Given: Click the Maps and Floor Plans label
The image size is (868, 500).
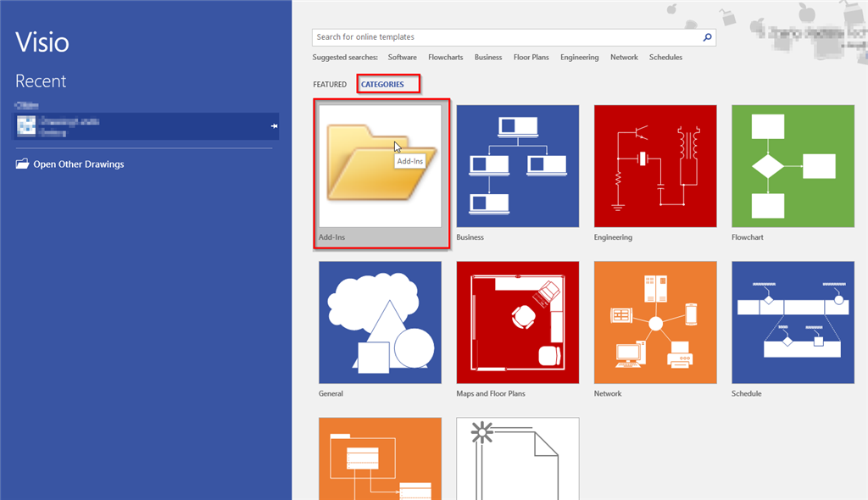Looking at the screenshot, I should point(491,394).
